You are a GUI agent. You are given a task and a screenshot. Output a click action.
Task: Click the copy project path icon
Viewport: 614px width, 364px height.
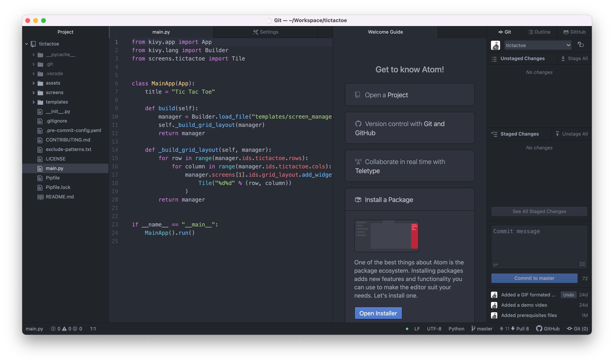pyautogui.click(x=581, y=45)
